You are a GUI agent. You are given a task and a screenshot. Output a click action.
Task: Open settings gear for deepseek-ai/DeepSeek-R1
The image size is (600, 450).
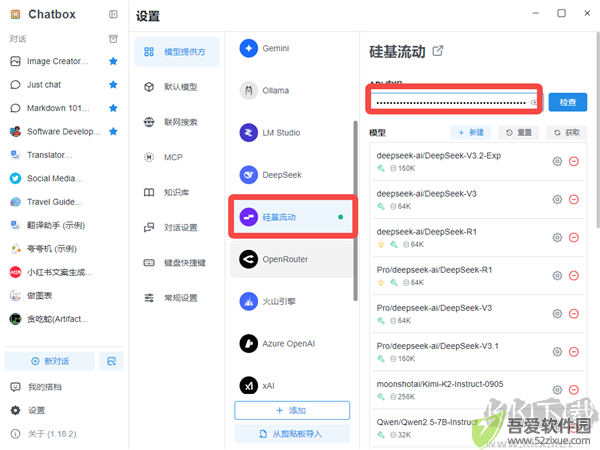(558, 238)
